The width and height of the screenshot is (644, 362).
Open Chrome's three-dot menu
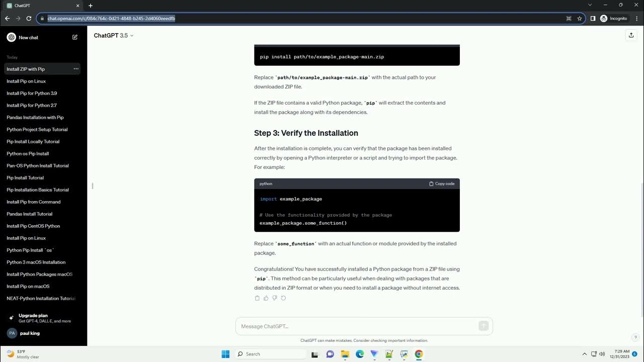coord(636,18)
